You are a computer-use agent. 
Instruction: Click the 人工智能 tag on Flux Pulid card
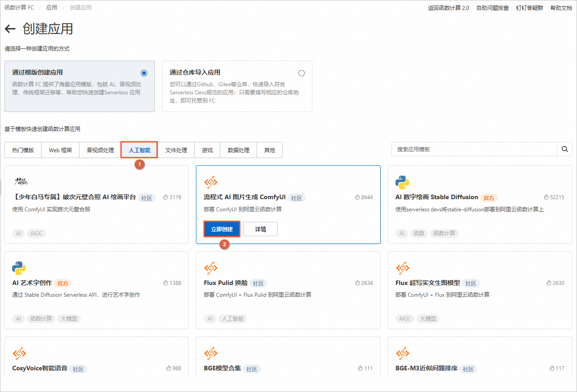click(233, 319)
